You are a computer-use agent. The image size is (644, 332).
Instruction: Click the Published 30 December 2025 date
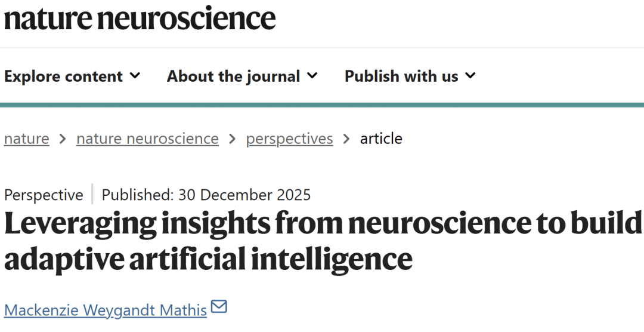[x=206, y=195]
